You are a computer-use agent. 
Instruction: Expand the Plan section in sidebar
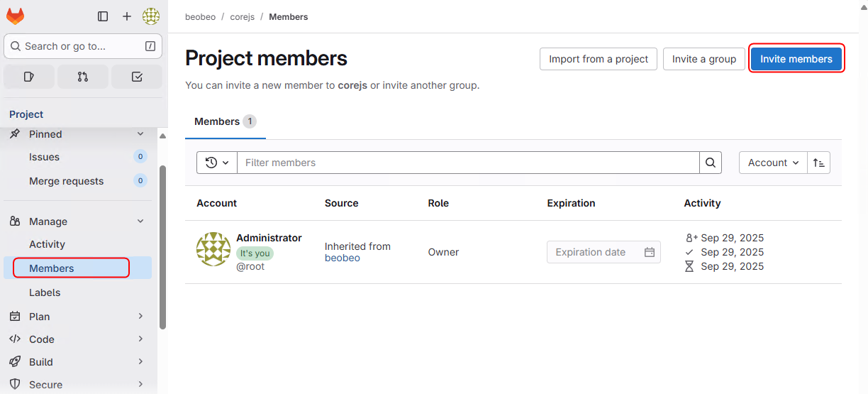pyautogui.click(x=140, y=317)
